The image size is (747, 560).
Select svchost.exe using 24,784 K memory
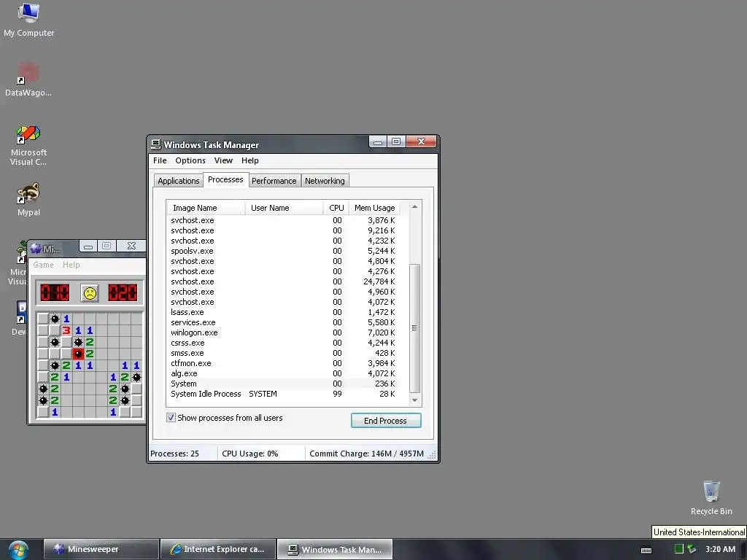(x=283, y=281)
